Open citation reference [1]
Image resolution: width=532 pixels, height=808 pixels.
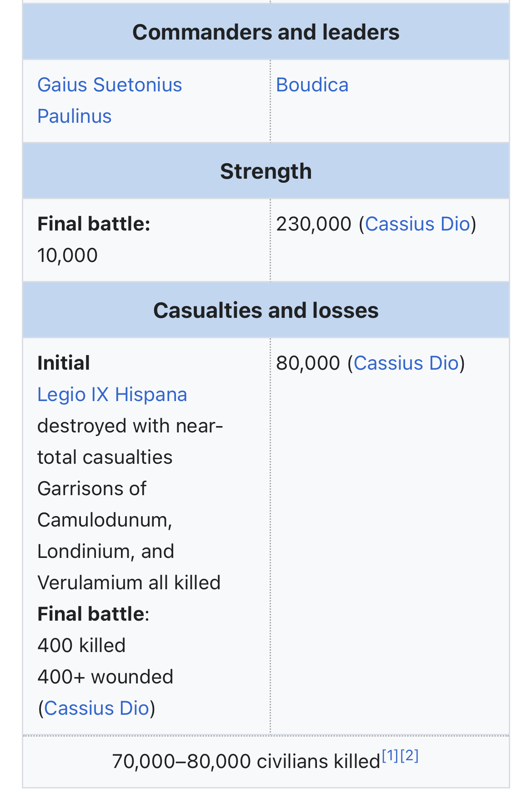390,756
